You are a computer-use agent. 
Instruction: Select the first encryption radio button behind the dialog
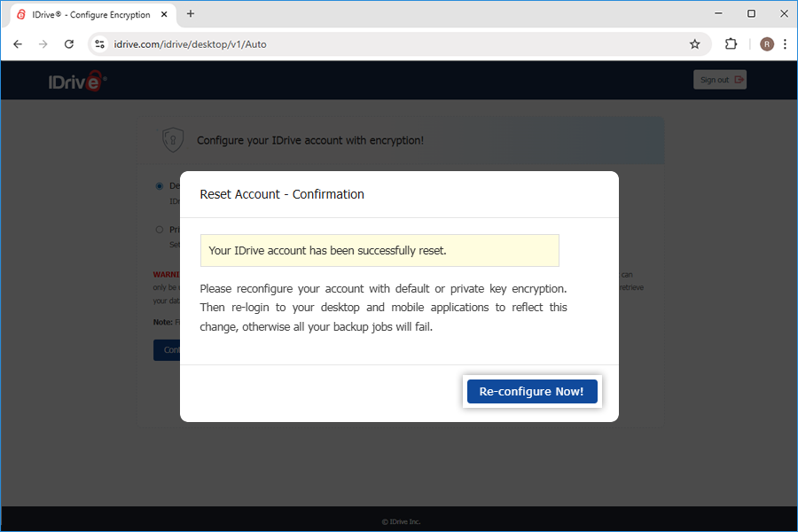(x=160, y=186)
